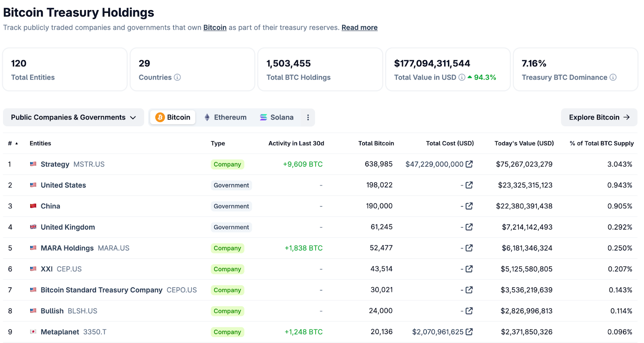Click the 3350.T ticker
Viewport: 644px width, 343px height.
[x=95, y=332]
